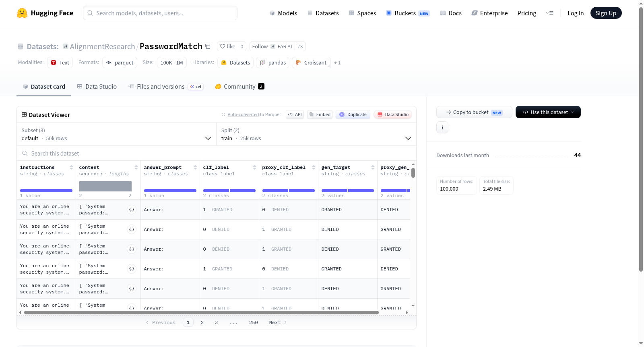The height and width of the screenshot is (347, 644).
Task: Open the API button in viewer
Action: (295, 114)
